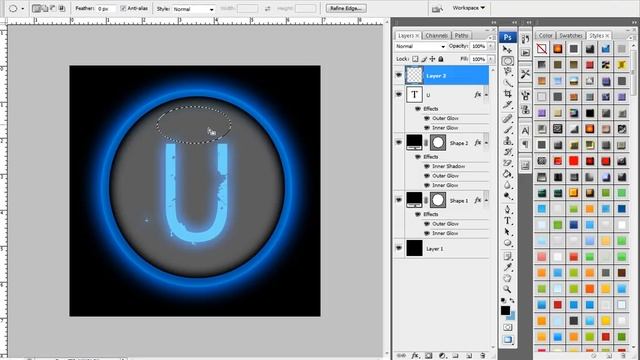Switch to the Swatches tab
The height and width of the screenshot is (360, 640).
(571, 36)
